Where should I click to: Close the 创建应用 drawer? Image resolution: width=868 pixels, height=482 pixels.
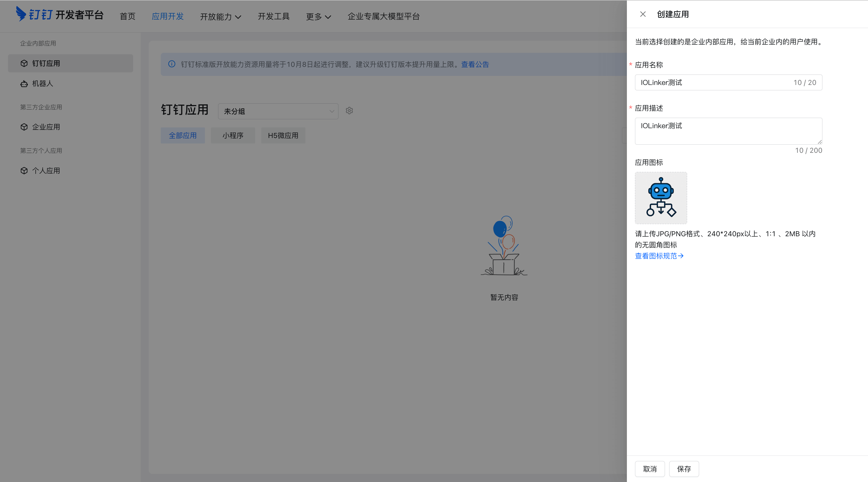point(643,14)
